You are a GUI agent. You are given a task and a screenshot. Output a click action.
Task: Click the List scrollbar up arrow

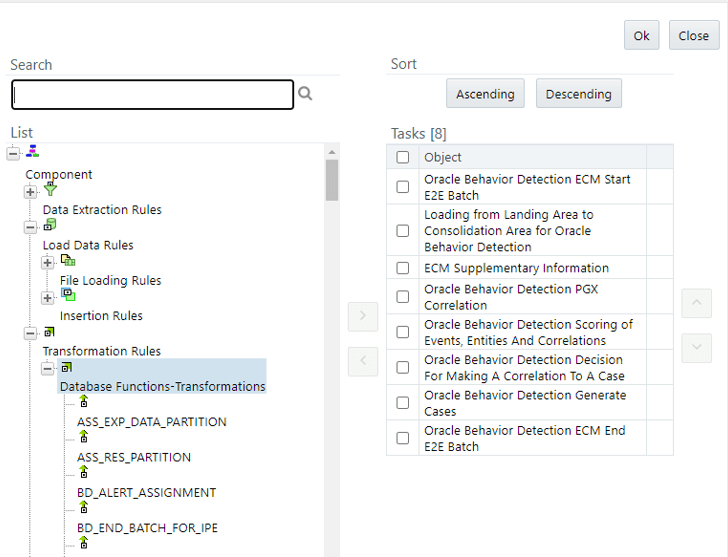pyautogui.click(x=332, y=152)
